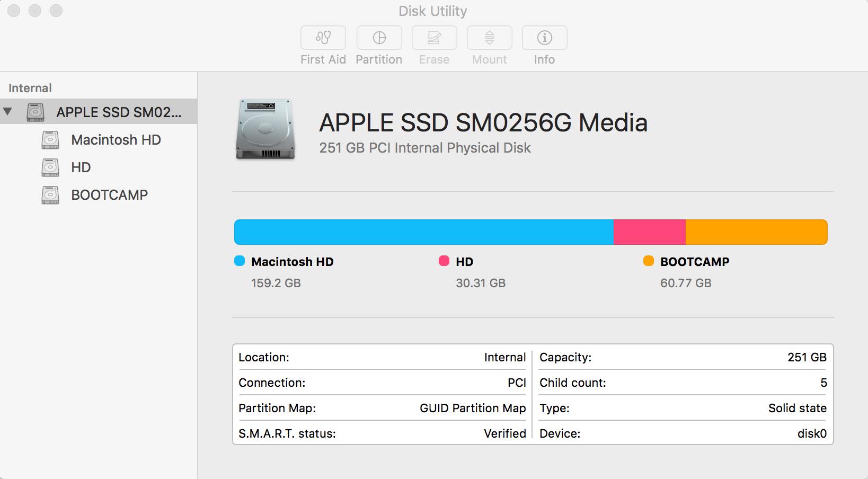Click the 'GUID Partition Map' value

[473, 408]
